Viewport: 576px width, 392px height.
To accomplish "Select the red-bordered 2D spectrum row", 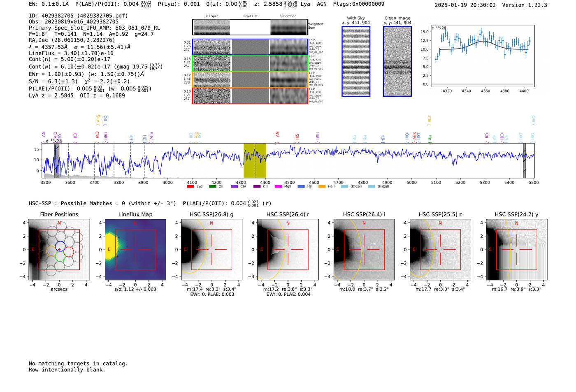I will tap(250, 95).
